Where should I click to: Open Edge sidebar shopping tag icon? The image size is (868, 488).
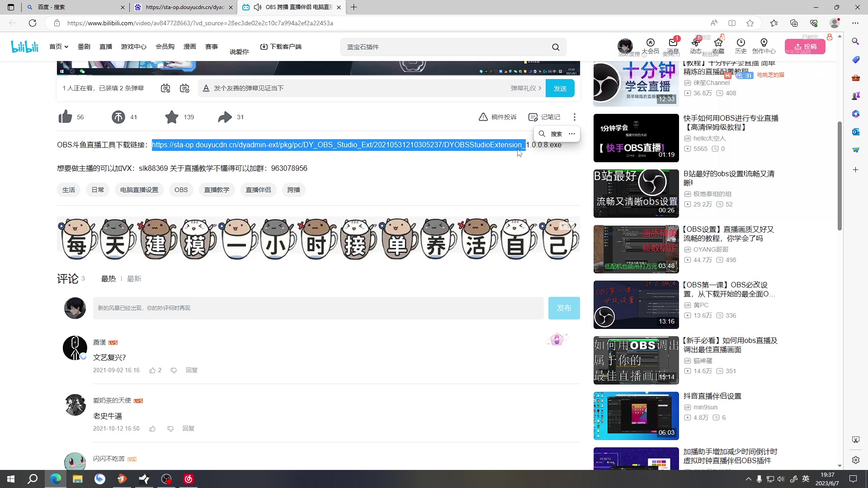coord(855,60)
